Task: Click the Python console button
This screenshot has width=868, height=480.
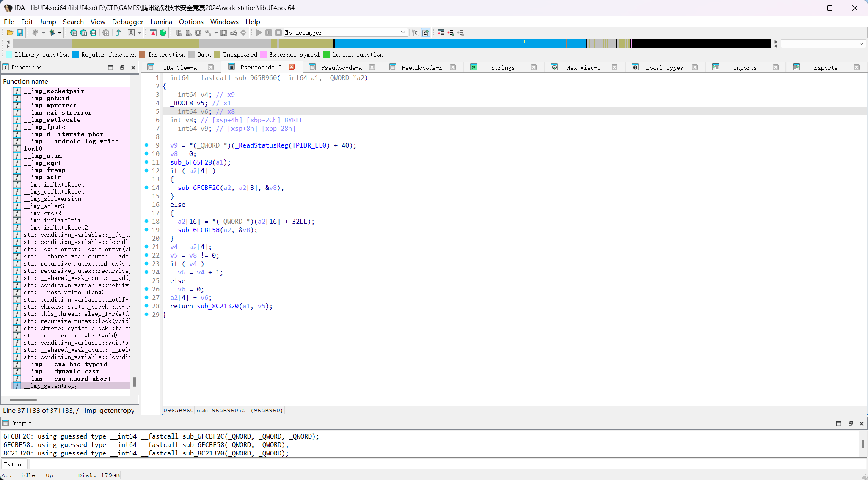Action: click(14, 464)
